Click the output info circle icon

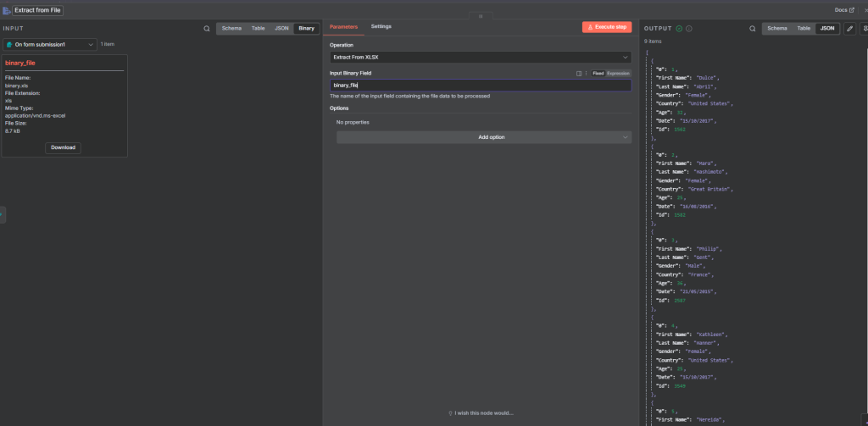pos(689,28)
